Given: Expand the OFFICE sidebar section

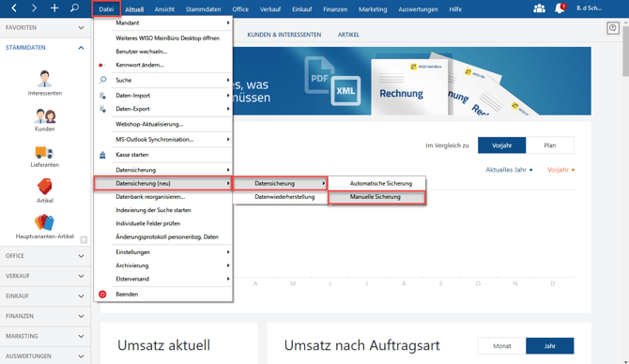Looking at the screenshot, I should click(45, 256).
